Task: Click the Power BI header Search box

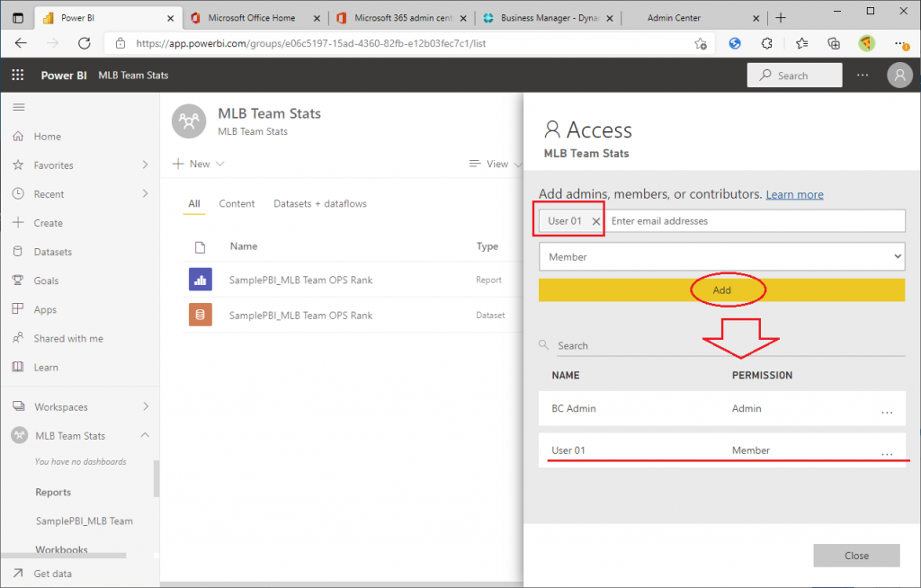Action: [794, 76]
